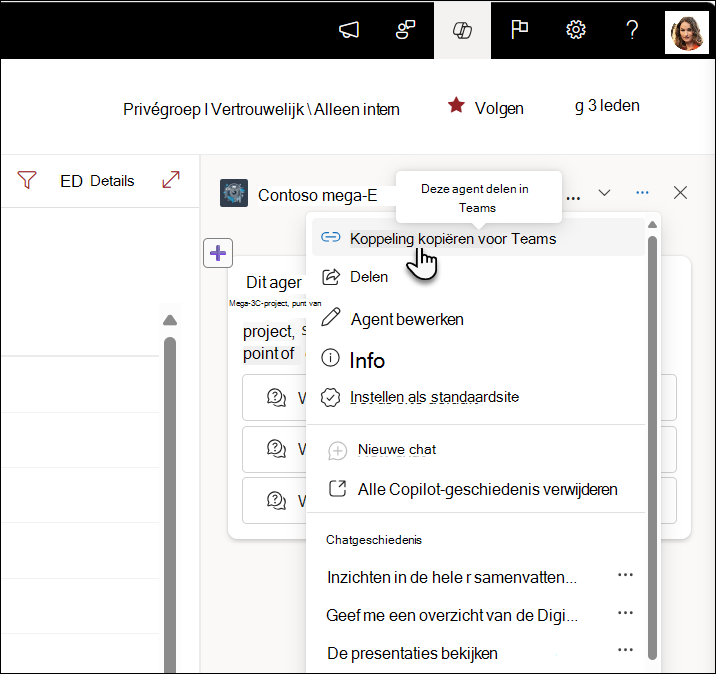The height and width of the screenshot is (674, 716).
Task: Click the share icon beside Delen
Action: (331, 277)
